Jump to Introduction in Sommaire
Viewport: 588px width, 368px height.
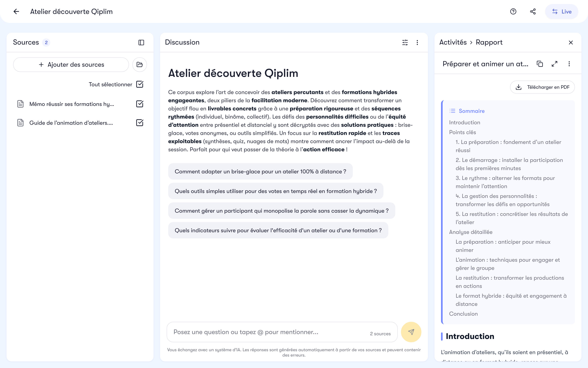464,122
